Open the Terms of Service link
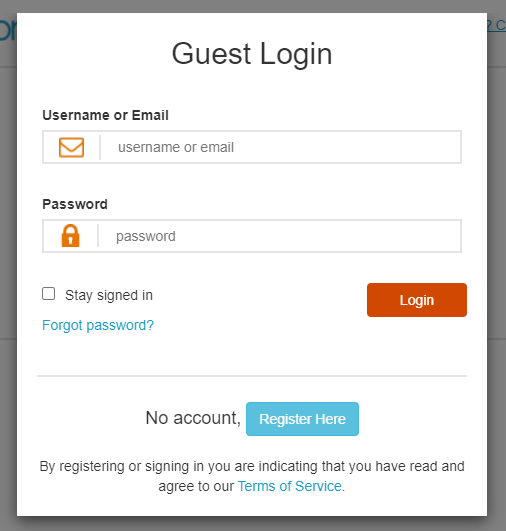This screenshot has height=531, width=506. tap(290, 486)
